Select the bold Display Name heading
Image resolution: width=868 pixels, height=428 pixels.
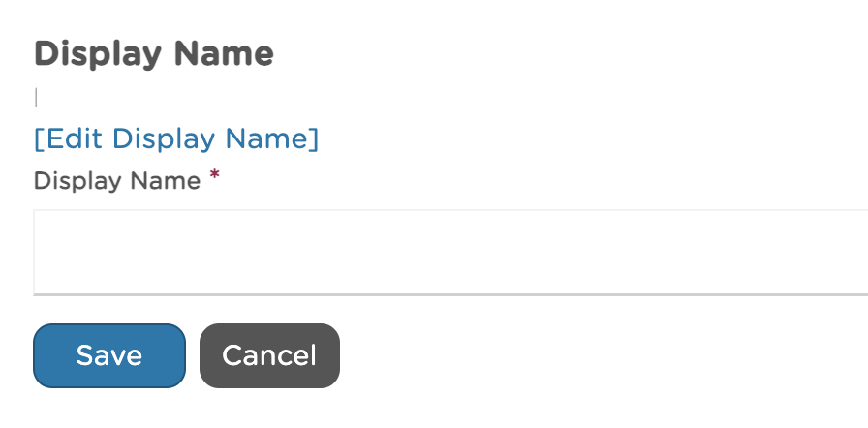tap(154, 54)
